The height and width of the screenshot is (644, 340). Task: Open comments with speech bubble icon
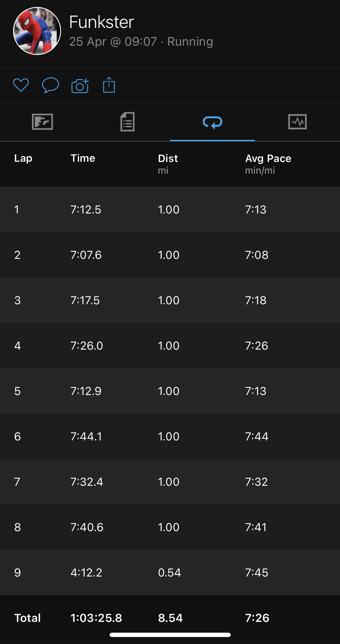point(51,85)
